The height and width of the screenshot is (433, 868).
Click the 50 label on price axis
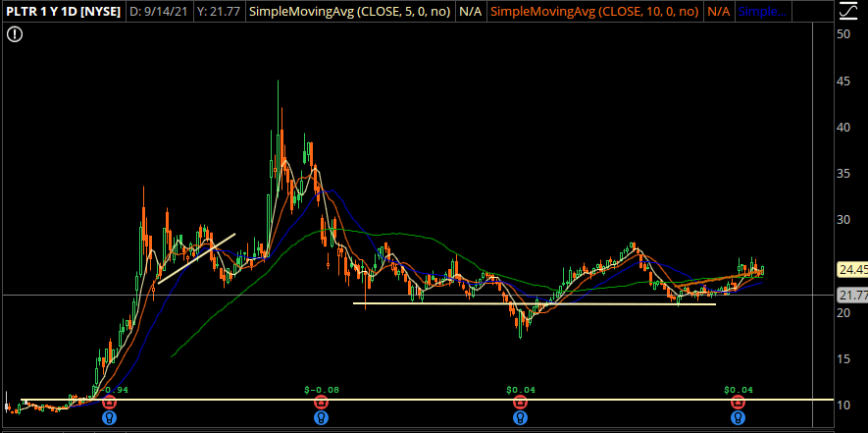(843, 34)
